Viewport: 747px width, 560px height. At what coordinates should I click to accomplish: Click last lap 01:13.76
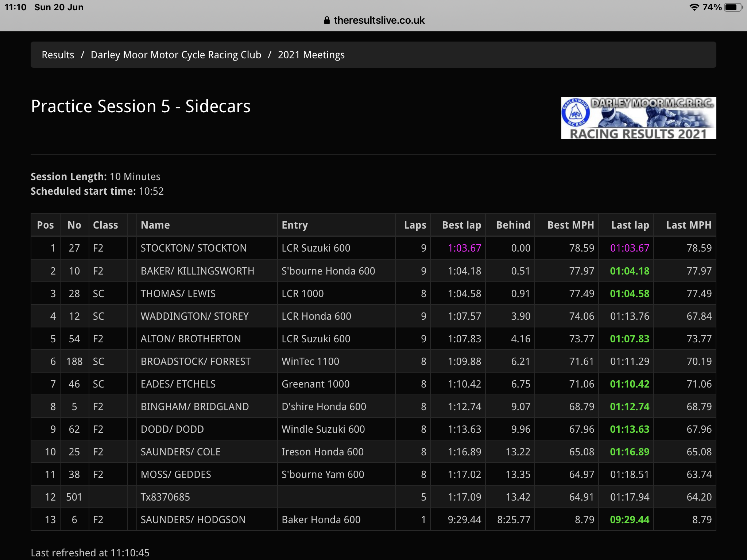point(630,316)
